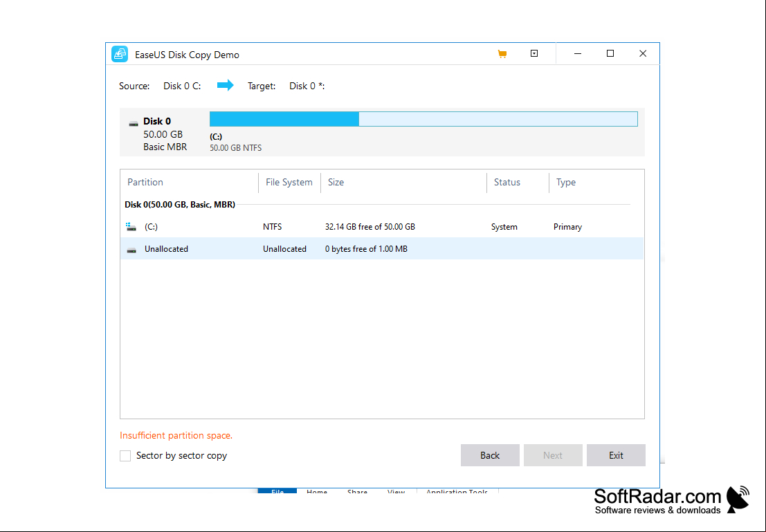Quit using the Exit button
The width and height of the screenshot is (766, 532).
click(x=616, y=455)
